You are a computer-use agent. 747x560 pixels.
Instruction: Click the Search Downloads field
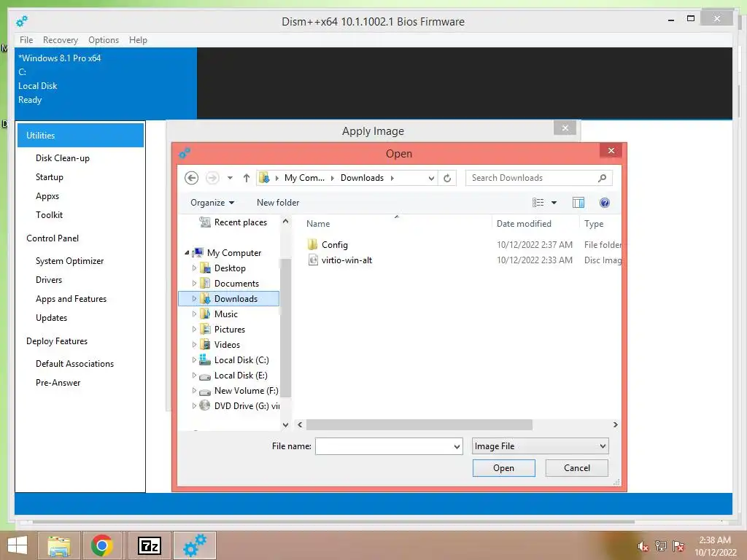point(531,178)
